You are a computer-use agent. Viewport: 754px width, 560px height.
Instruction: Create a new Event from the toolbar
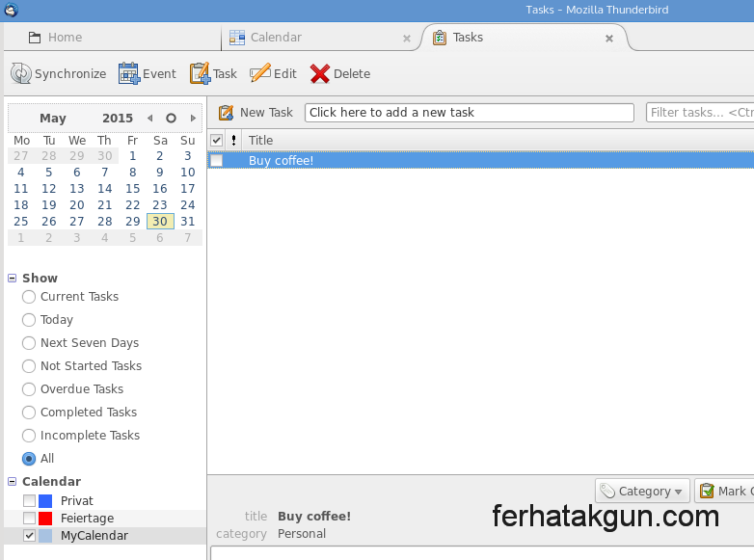click(148, 73)
